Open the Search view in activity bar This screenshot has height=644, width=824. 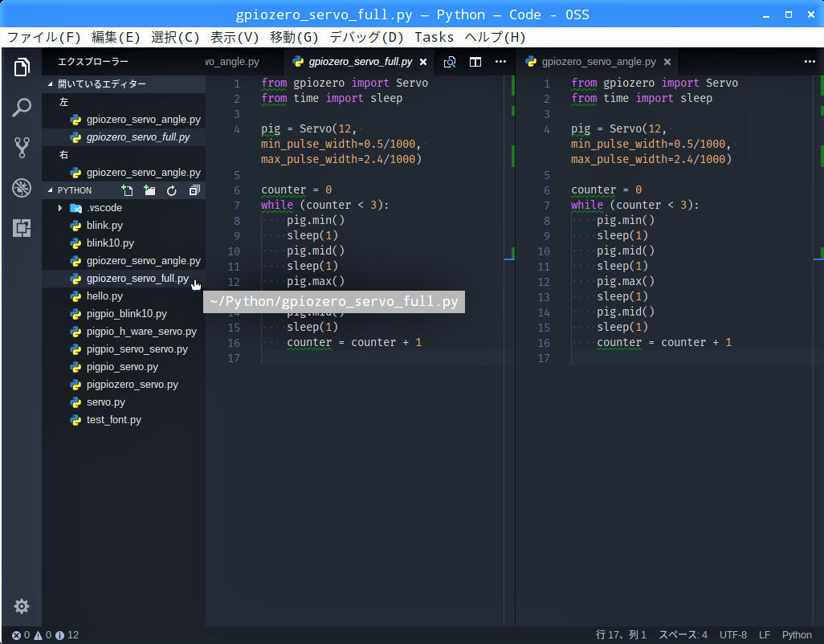tap(22, 108)
